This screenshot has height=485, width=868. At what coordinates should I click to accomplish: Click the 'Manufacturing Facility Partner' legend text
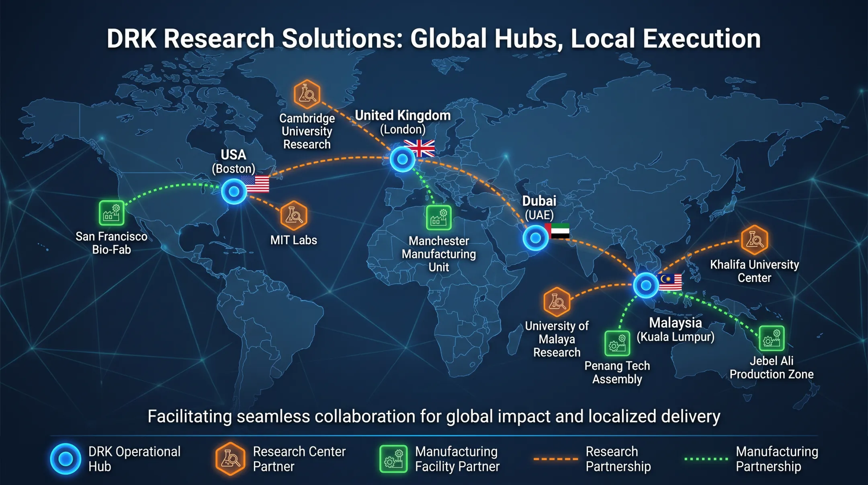click(457, 459)
